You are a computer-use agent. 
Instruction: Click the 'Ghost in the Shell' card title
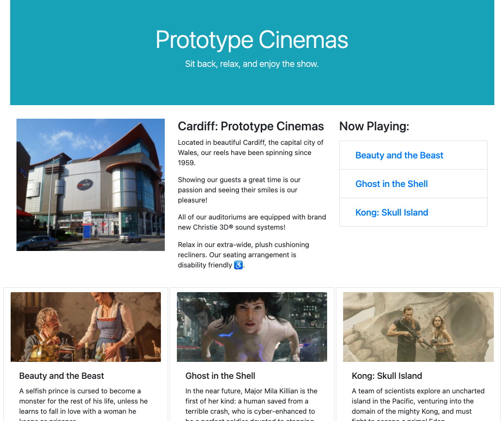tap(220, 375)
